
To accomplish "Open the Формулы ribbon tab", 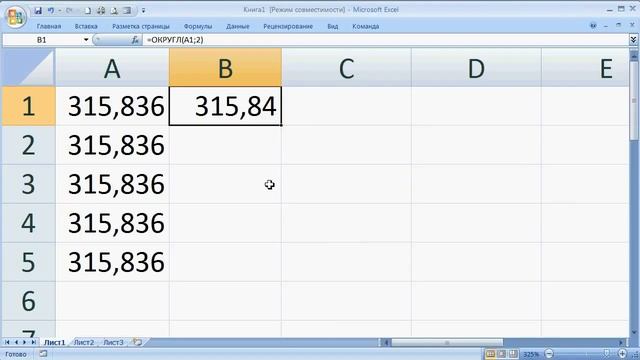I will (198, 26).
